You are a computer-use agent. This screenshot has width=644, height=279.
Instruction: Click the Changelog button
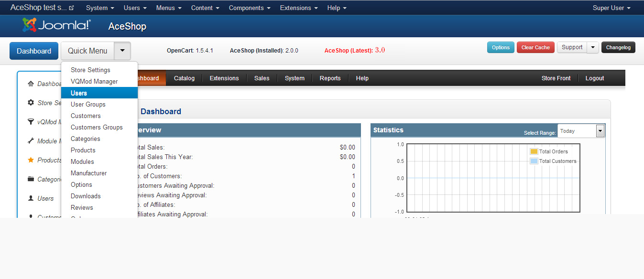click(618, 47)
